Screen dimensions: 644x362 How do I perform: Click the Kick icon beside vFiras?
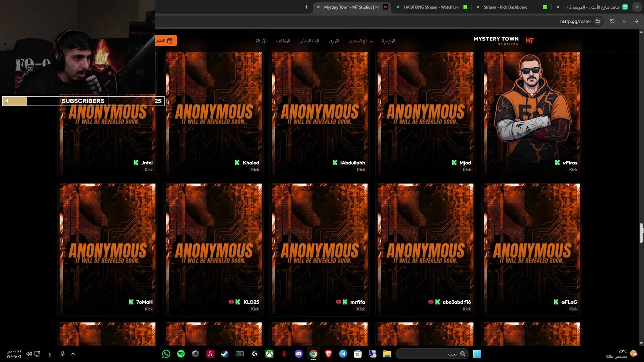click(x=557, y=163)
